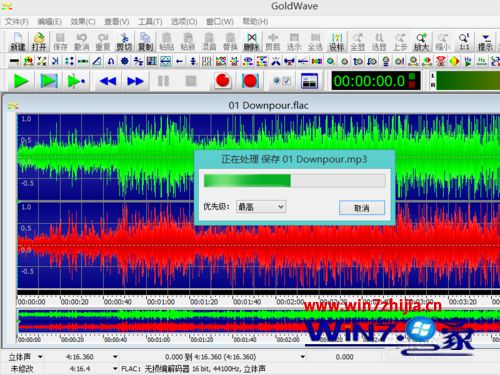The height and width of the screenshot is (375, 500).
Task: Click the 剪切 cut scissors icon
Action: 124,42
